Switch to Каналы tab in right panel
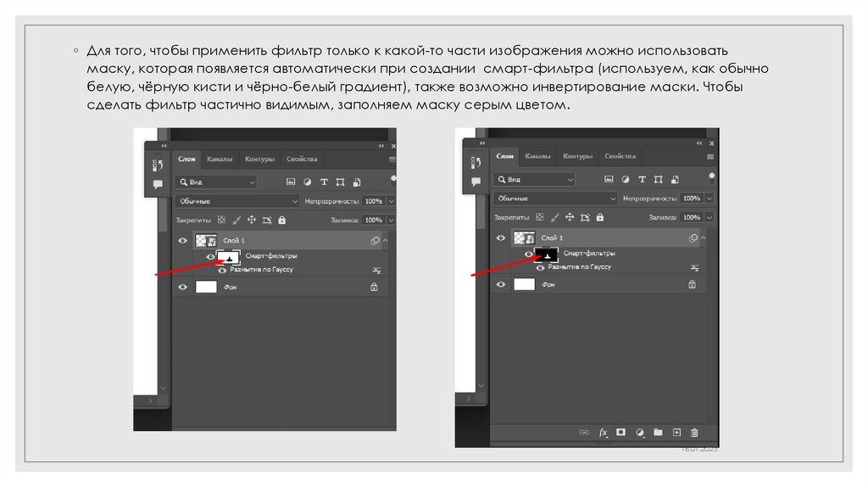This screenshot has width=868, height=487. coord(537,156)
